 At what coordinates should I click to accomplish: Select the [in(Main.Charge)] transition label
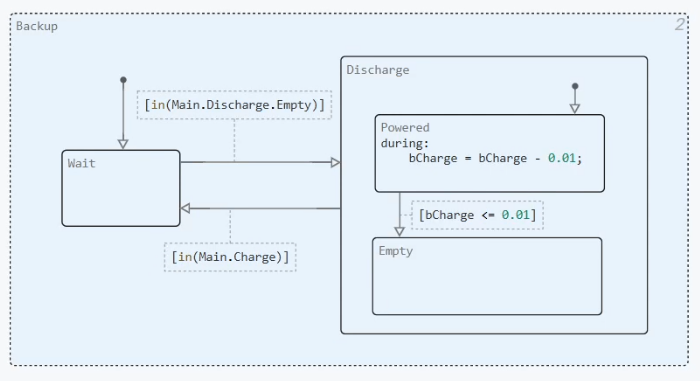(230, 257)
